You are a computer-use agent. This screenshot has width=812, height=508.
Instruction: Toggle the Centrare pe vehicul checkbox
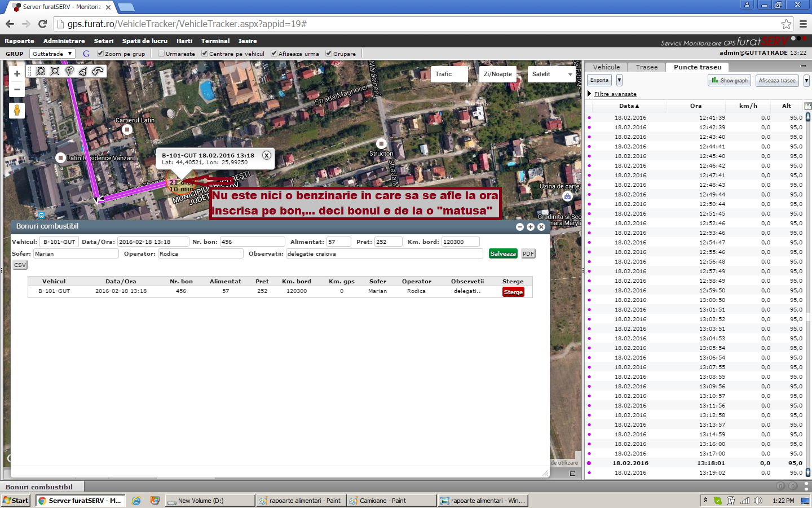tap(205, 54)
